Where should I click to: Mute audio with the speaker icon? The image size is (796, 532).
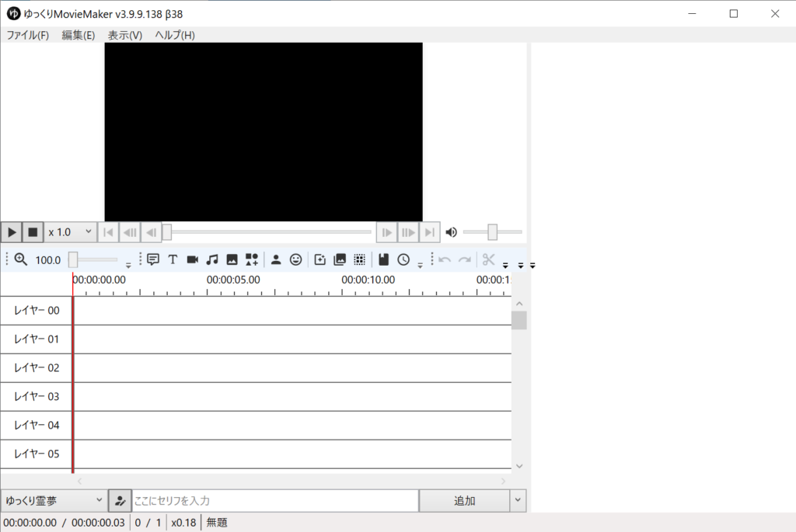[452, 232]
